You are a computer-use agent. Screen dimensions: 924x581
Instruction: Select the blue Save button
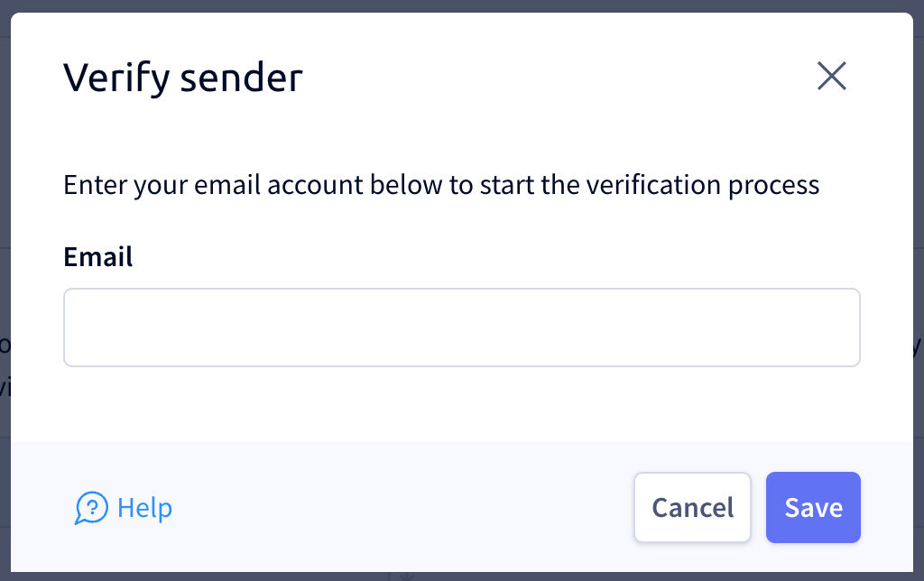(x=812, y=507)
